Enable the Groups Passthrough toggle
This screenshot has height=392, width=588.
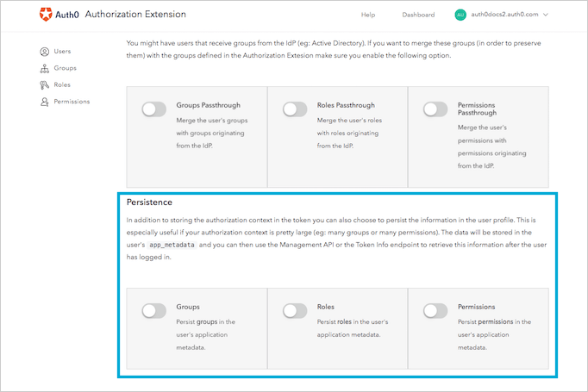point(153,109)
